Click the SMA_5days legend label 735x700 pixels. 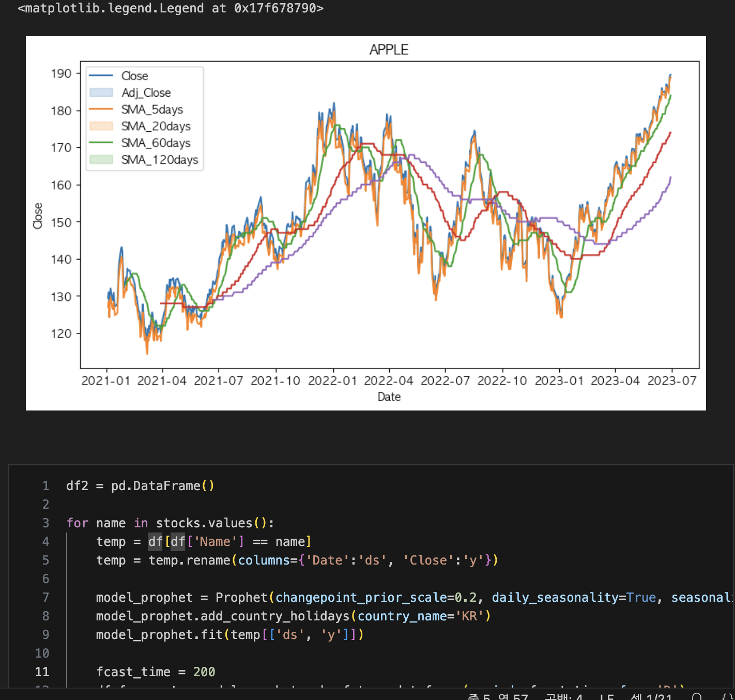pos(152,110)
